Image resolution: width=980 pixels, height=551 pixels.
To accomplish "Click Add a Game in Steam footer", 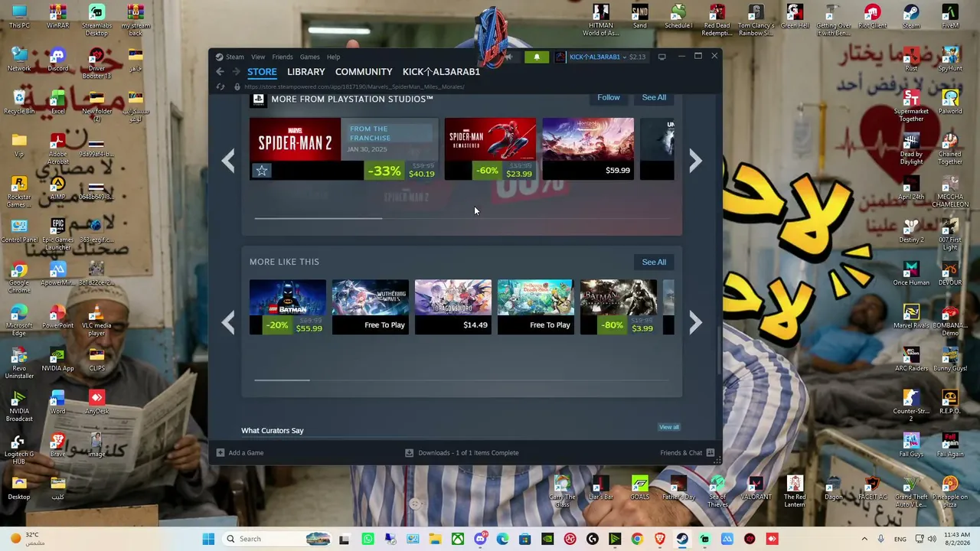I will [240, 453].
